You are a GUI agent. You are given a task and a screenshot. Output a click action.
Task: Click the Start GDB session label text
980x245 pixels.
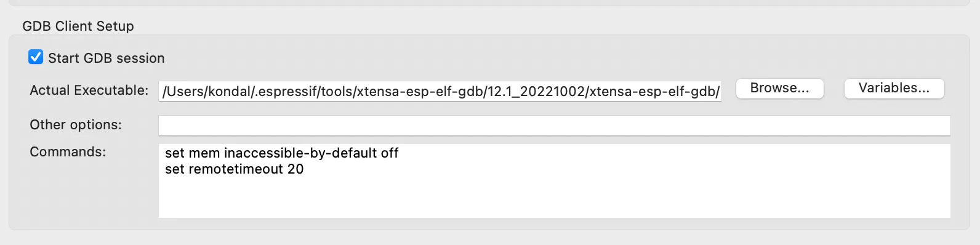click(106, 58)
